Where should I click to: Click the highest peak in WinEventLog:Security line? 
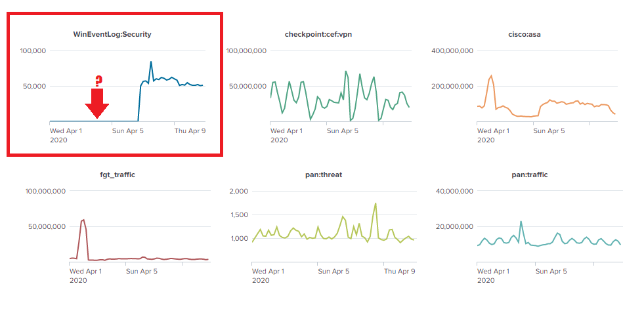click(151, 62)
